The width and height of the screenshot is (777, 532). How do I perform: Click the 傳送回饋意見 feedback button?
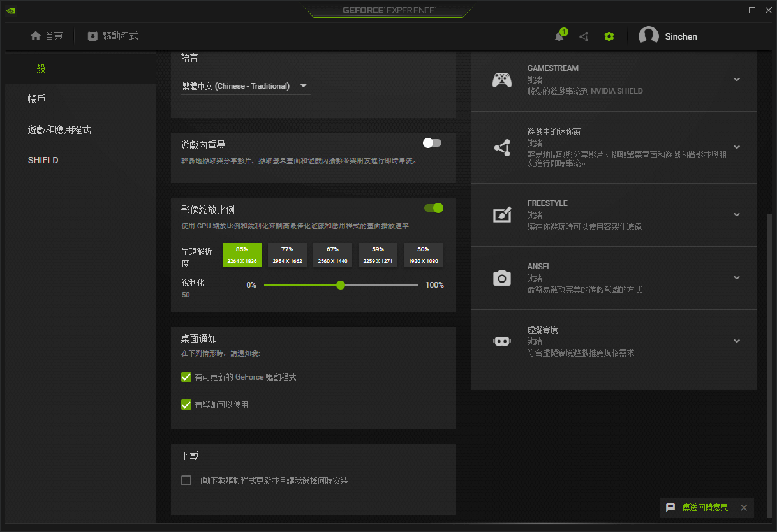tap(704, 508)
